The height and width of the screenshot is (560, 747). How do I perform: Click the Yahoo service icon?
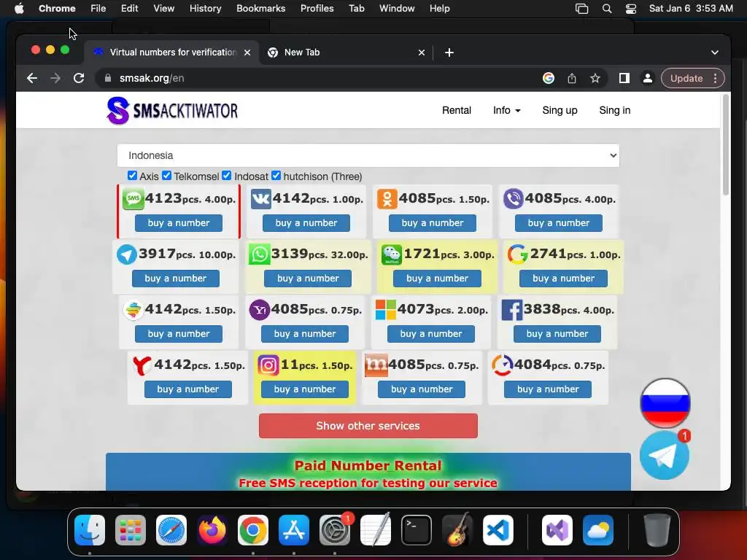click(259, 310)
